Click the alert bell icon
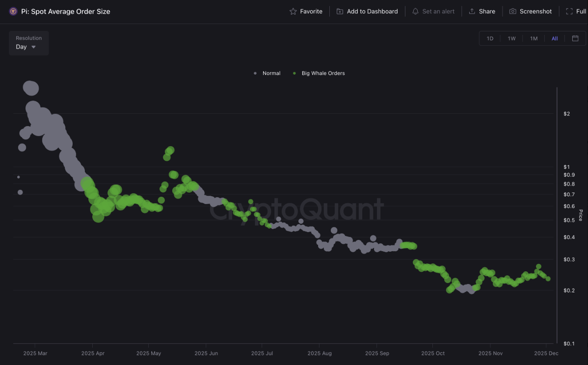The height and width of the screenshot is (365, 588). 415,11
